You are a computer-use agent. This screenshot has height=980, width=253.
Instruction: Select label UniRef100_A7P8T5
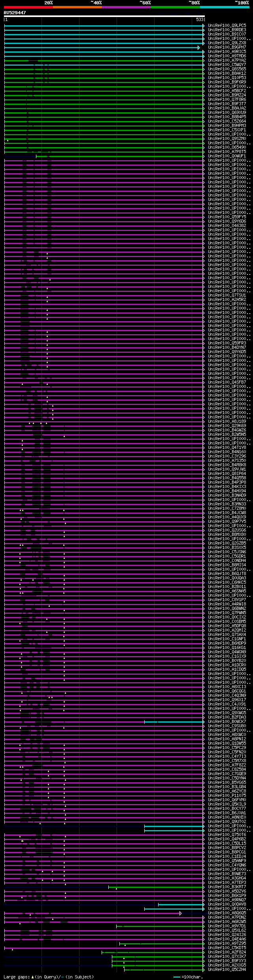pos(227,151)
